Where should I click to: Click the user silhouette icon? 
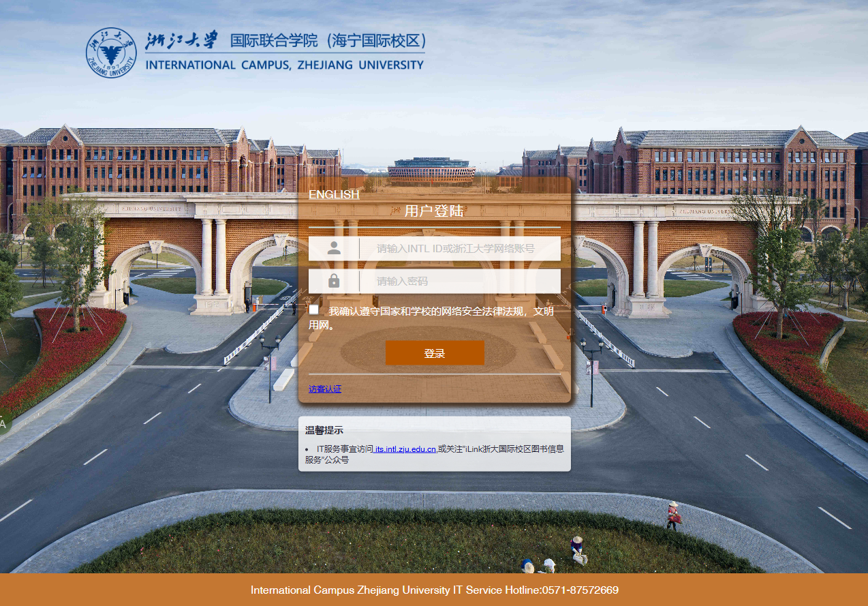(334, 249)
